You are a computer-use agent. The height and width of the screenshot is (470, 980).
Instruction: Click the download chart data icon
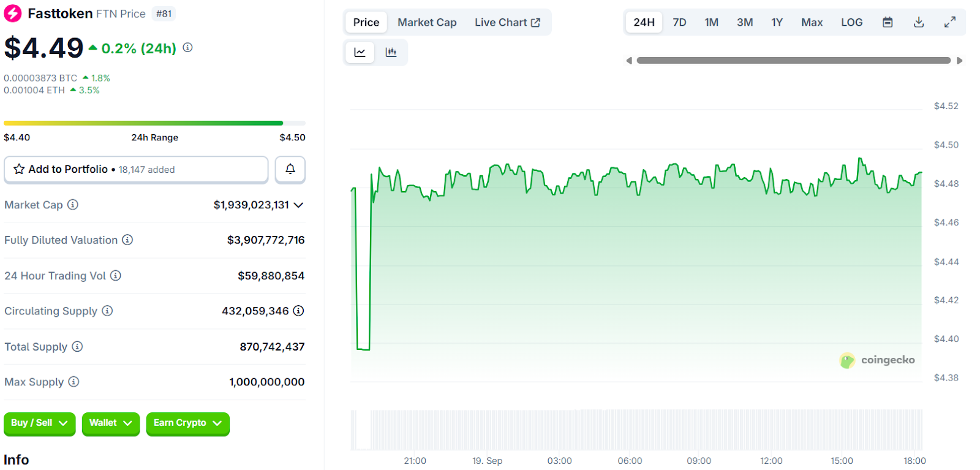click(x=919, y=22)
